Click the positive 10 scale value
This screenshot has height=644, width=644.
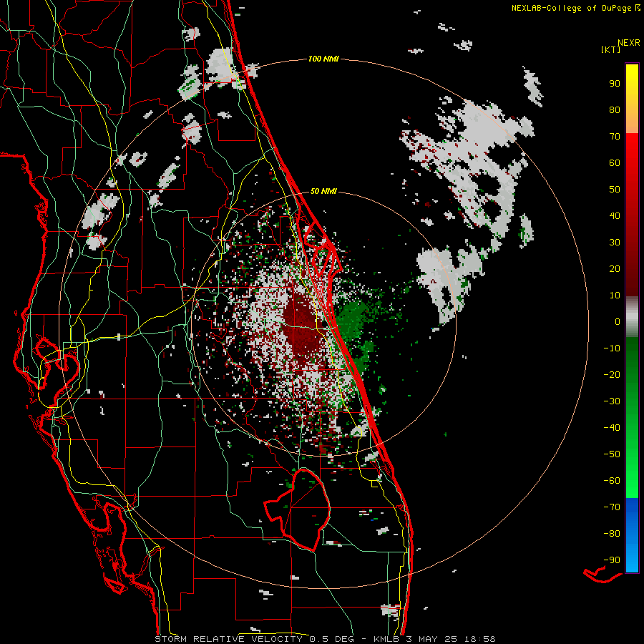pyautogui.click(x=615, y=296)
